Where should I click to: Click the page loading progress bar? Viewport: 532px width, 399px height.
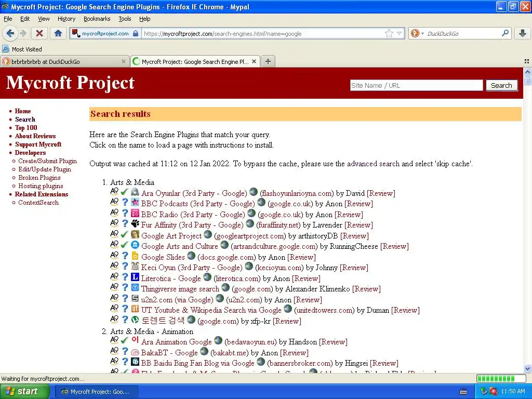pyautogui.click(x=500, y=379)
